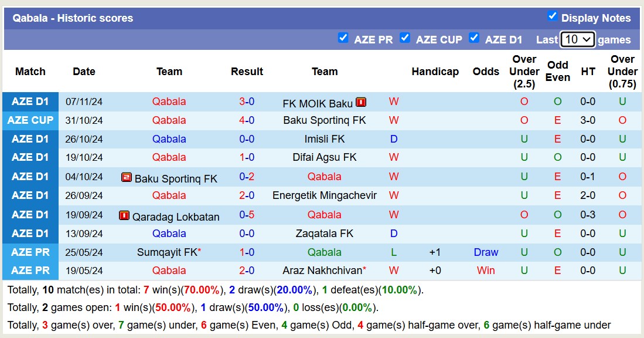The height and width of the screenshot is (338, 644).
Task: Click red card icon beside FK MOIK Baku
Action: pos(361,102)
